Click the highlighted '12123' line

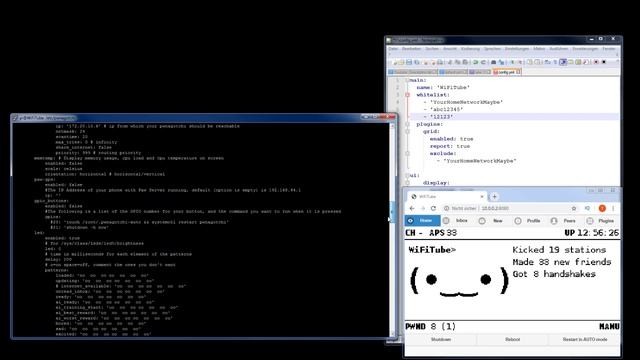coord(514,117)
